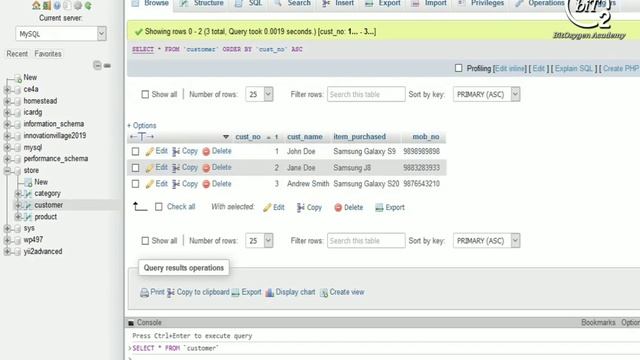Click full texts toggle arrows icon
Viewport: 640px width, 360px height.
tap(142, 137)
